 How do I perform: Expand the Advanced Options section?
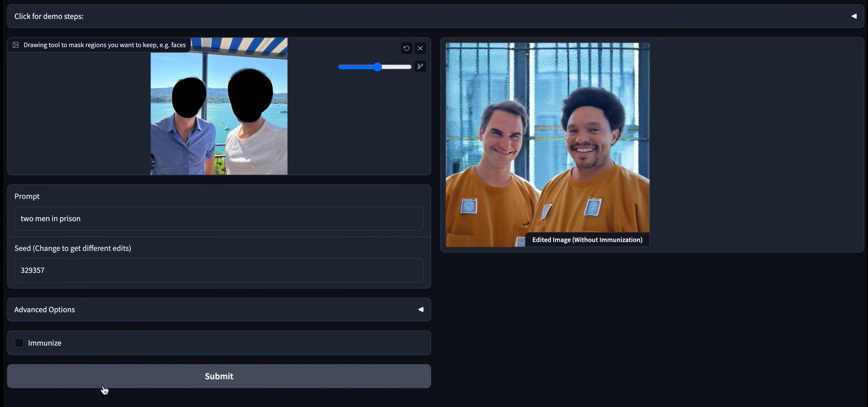point(219,310)
